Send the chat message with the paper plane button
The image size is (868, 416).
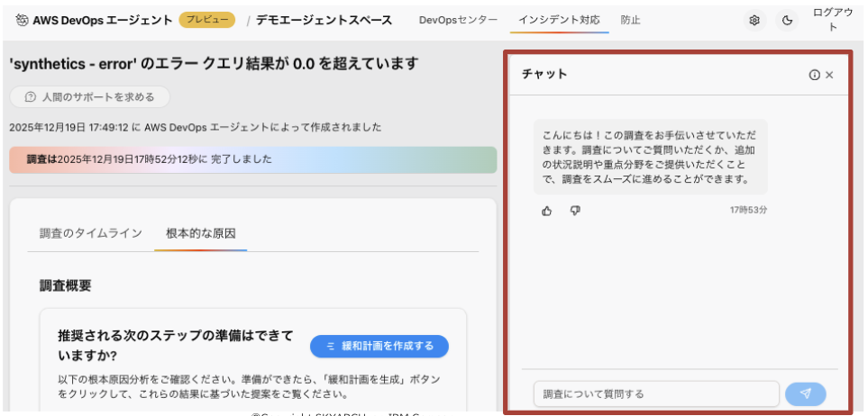coord(805,393)
